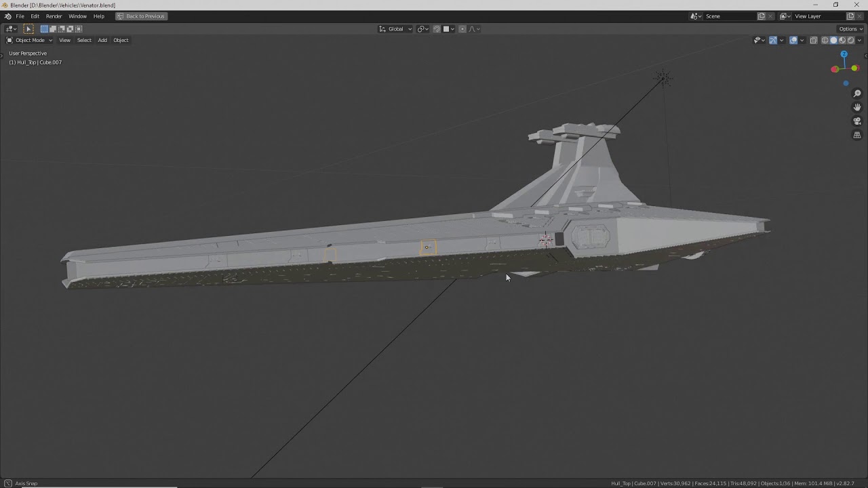868x488 pixels.
Task: Switch to rendered shading mode
Action: click(850, 40)
